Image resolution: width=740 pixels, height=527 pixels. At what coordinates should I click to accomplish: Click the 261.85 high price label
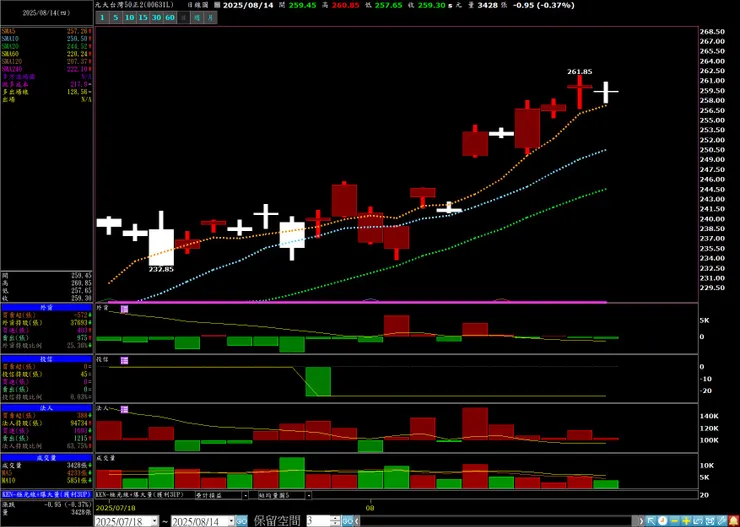580,72
